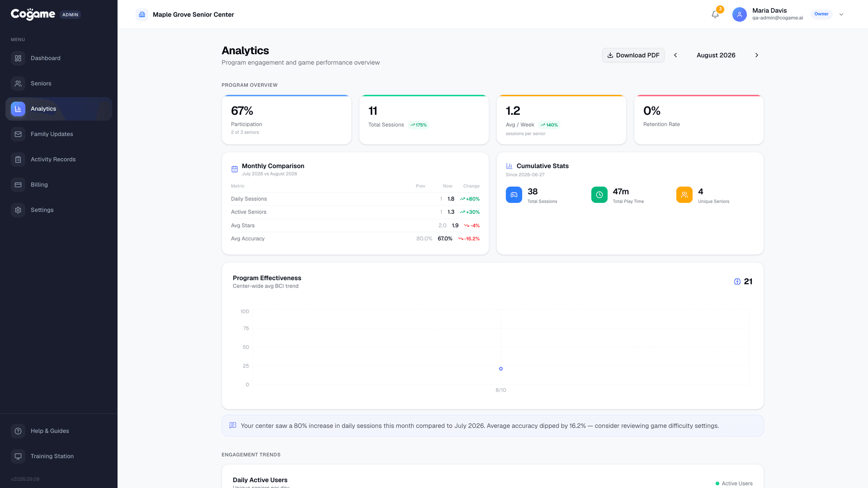Select the Dashboard menu item

pos(59,58)
